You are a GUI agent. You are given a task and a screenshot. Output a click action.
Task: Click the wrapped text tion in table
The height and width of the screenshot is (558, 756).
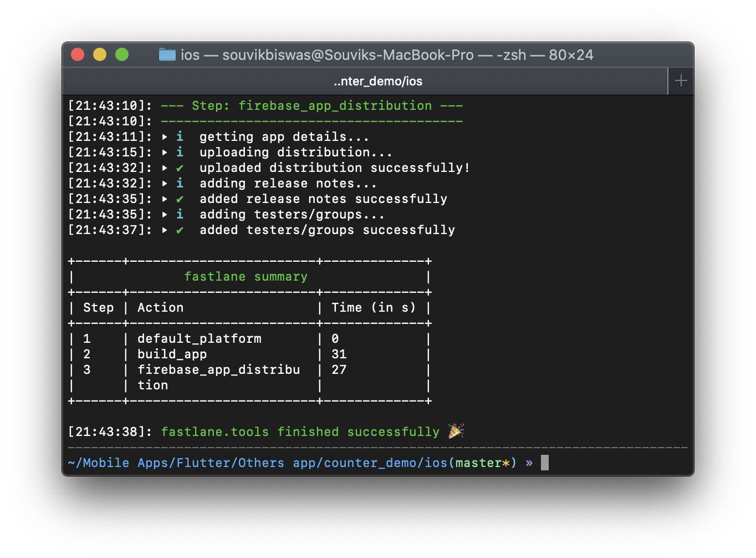click(x=152, y=385)
